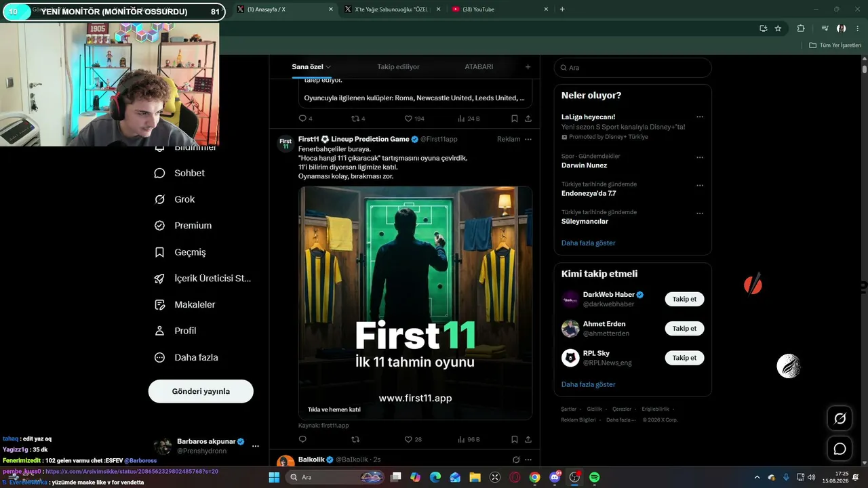The height and width of the screenshot is (488, 868).
Task: Open the Süleymancılar trending topic
Action: point(585,222)
